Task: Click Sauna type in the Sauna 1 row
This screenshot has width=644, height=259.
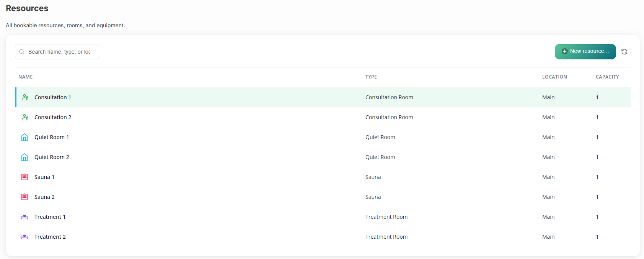Action: 373,177
